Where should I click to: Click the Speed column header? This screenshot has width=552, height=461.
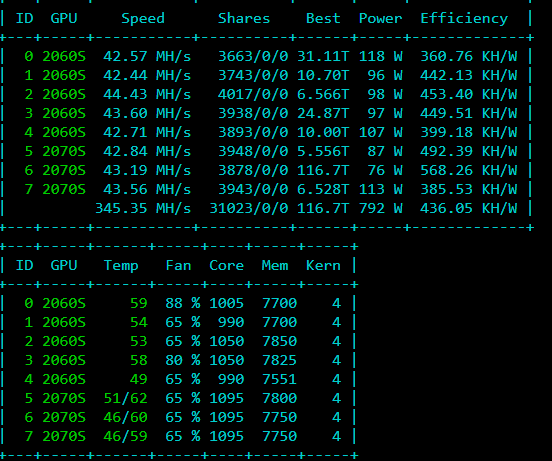[143, 19]
